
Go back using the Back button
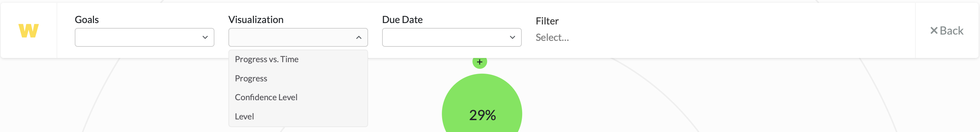[946, 30]
